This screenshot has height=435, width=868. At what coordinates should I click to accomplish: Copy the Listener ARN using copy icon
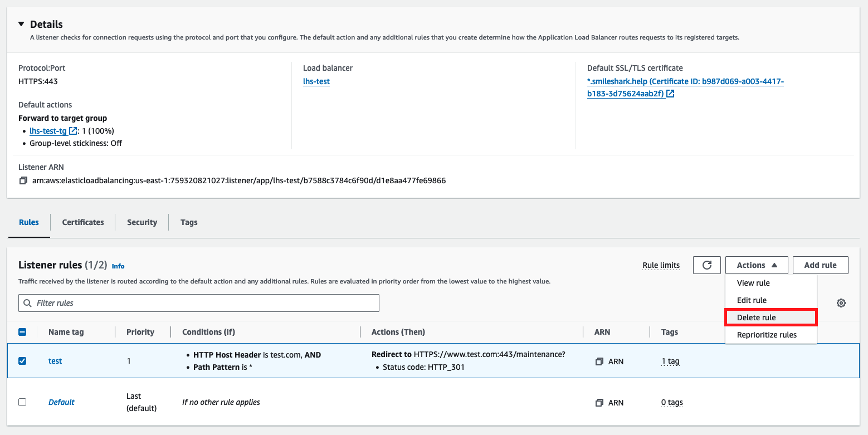tap(23, 180)
